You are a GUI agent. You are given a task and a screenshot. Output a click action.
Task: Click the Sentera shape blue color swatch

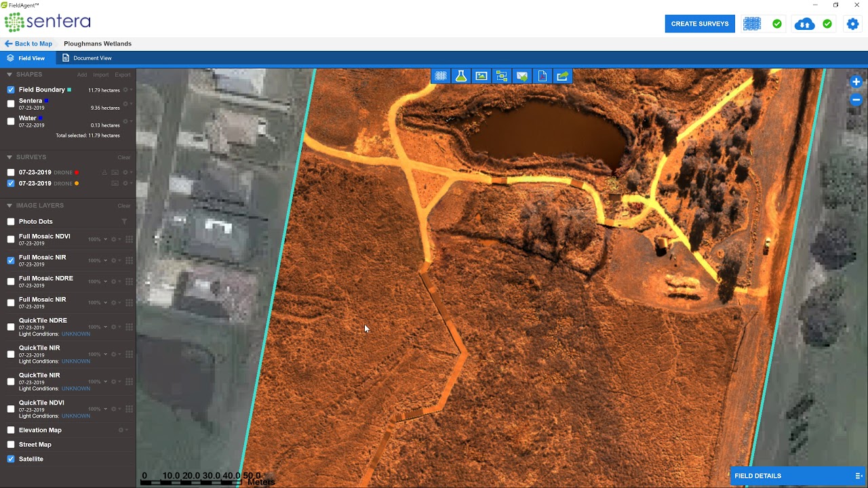click(46, 101)
